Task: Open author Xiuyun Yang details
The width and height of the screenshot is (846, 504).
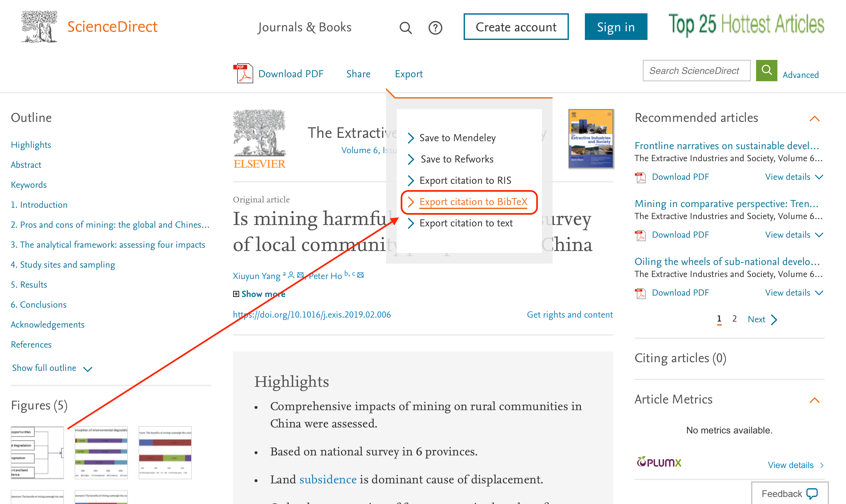Action: (x=256, y=276)
